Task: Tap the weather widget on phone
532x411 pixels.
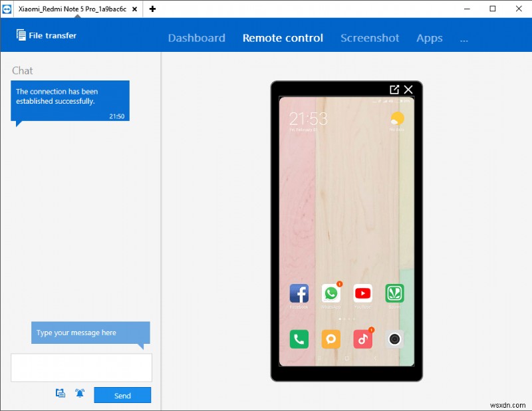Action: tap(397, 121)
